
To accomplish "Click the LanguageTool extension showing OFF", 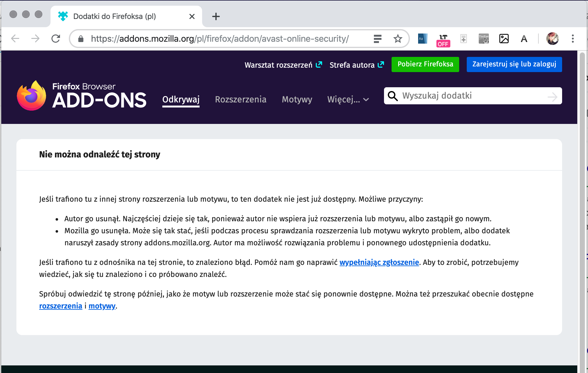I will 443,39.
